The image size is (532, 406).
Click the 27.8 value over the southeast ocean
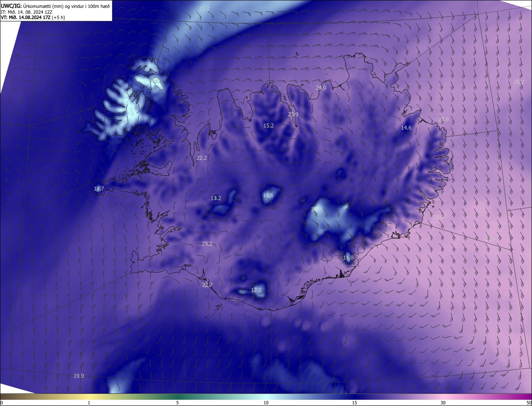pos(491,239)
